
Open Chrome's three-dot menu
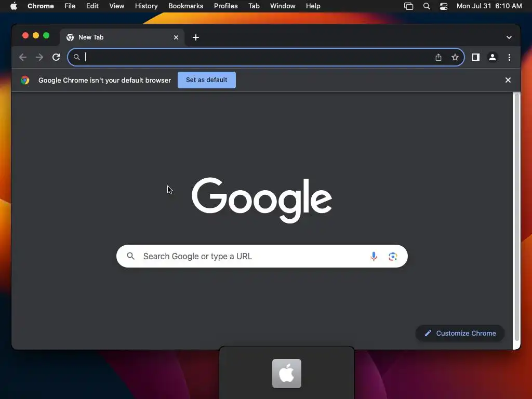pos(509,57)
